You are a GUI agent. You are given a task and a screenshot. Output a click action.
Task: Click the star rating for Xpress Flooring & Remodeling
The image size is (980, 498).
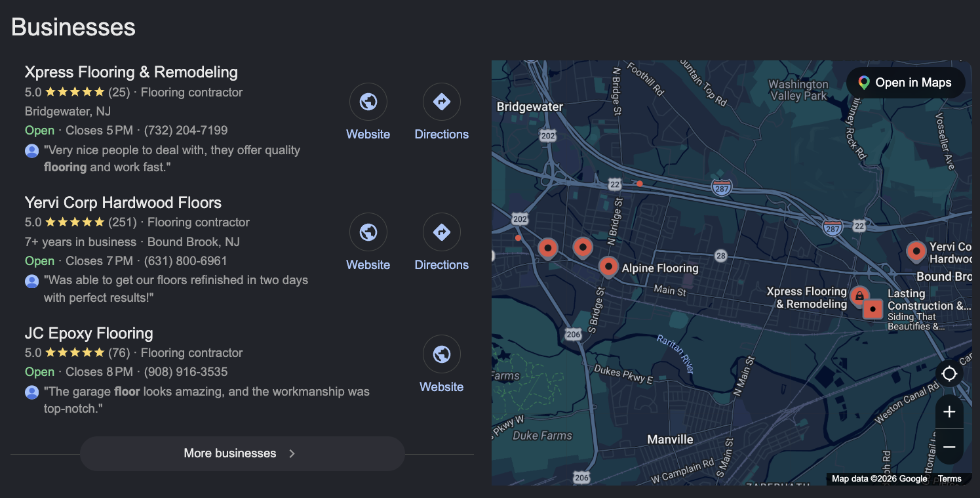click(x=74, y=93)
